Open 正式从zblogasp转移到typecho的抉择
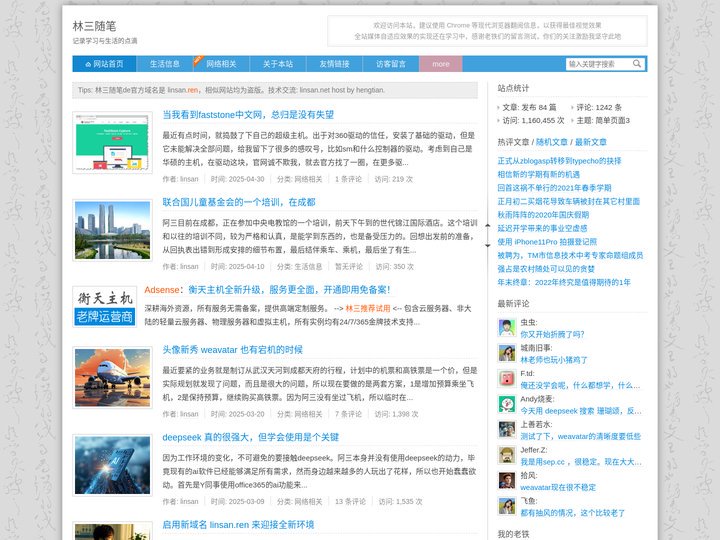 (x=559, y=161)
